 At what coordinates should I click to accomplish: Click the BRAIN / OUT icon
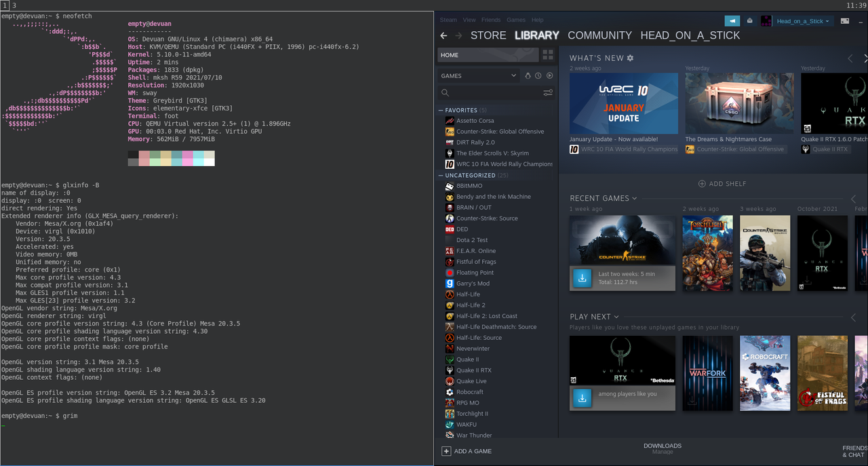[450, 208]
